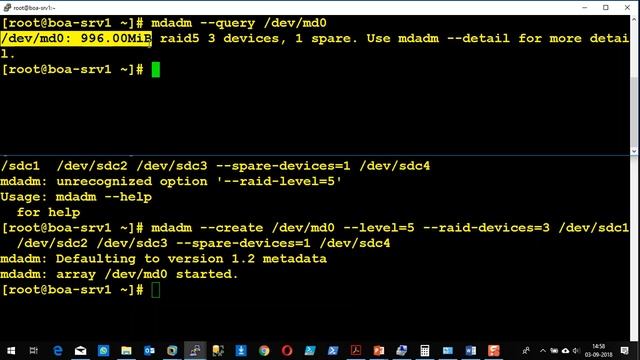Click '--level=5' in the create command
Image resolution: width=640 pixels, height=360 pixels.
[379, 228]
